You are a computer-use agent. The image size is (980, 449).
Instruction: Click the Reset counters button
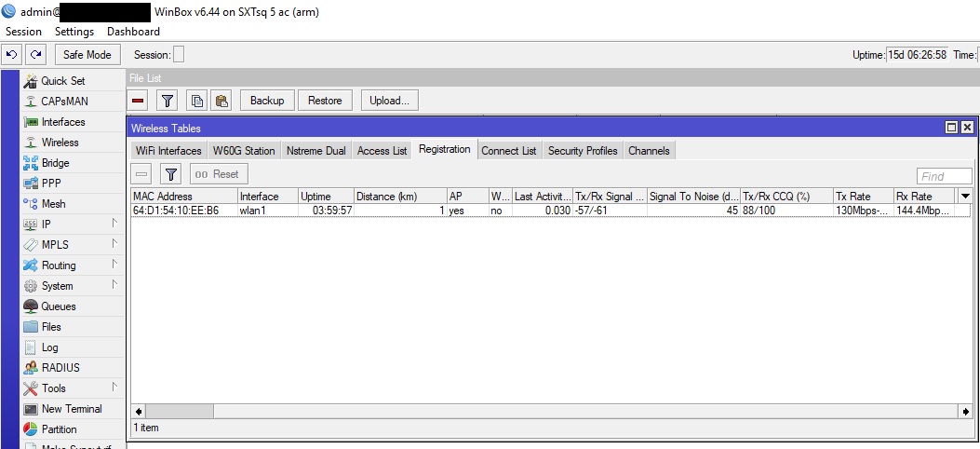pyautogui.click(x=219, y=174)
